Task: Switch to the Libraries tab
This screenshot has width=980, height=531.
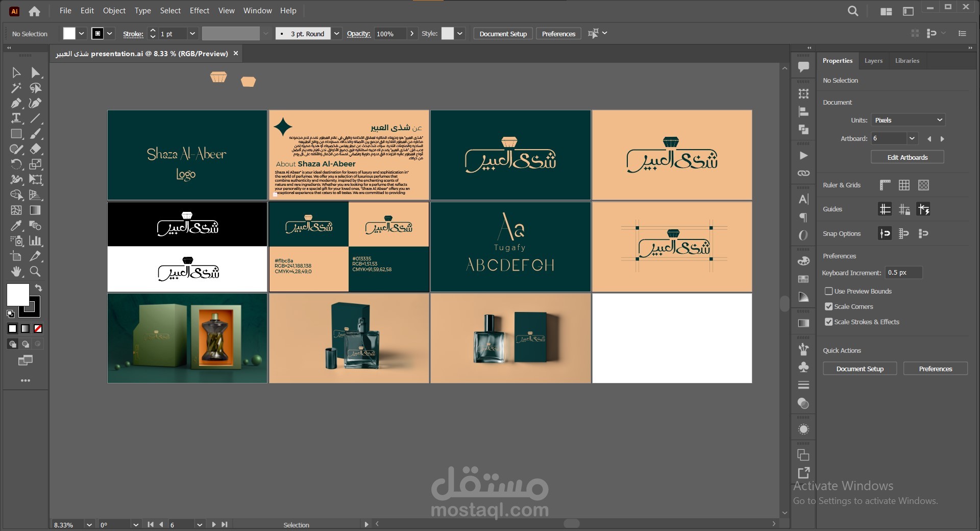Action: point(907,61)
